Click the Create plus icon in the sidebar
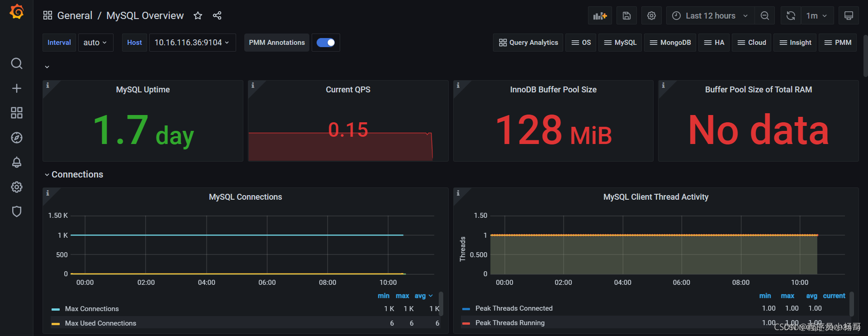The image size is (868, 336). [x=17, y=88]
